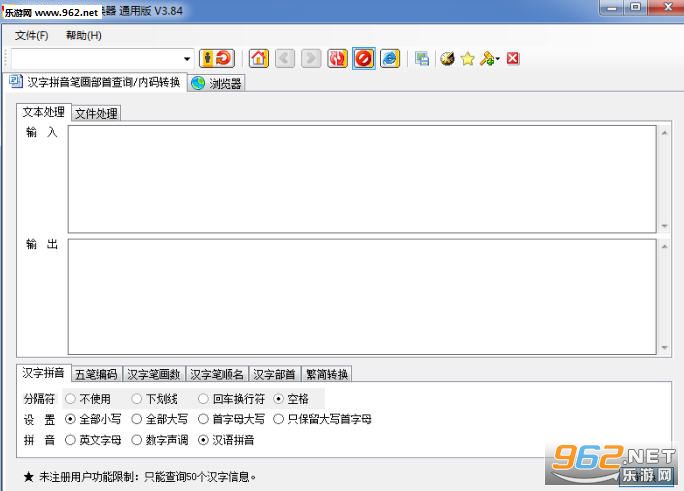
Task: Select the 数字声调 pinyin option
Action: (160, 440)
